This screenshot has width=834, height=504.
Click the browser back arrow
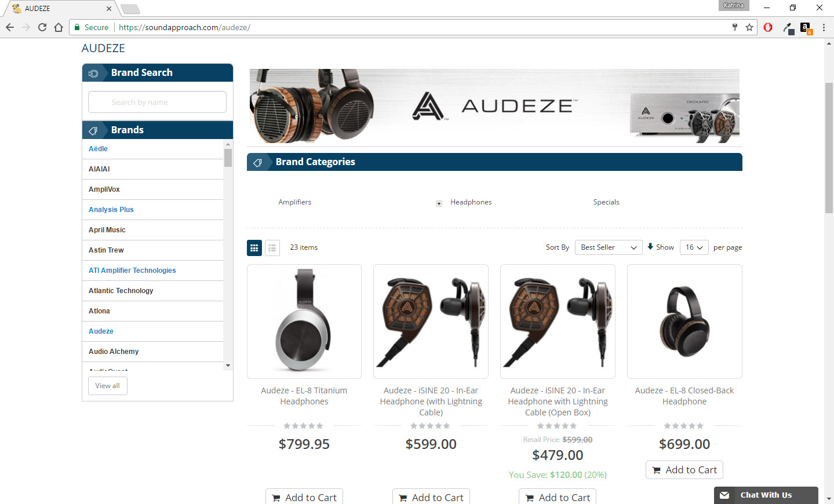pos(10,27)
